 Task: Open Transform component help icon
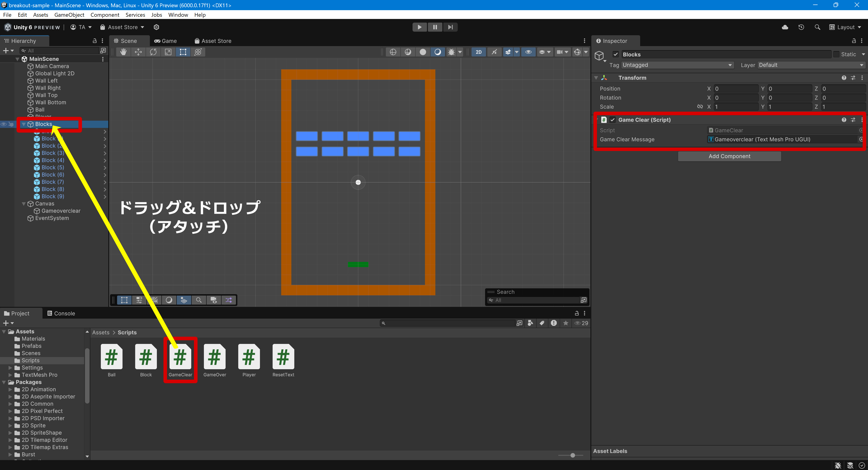[844, 78]
